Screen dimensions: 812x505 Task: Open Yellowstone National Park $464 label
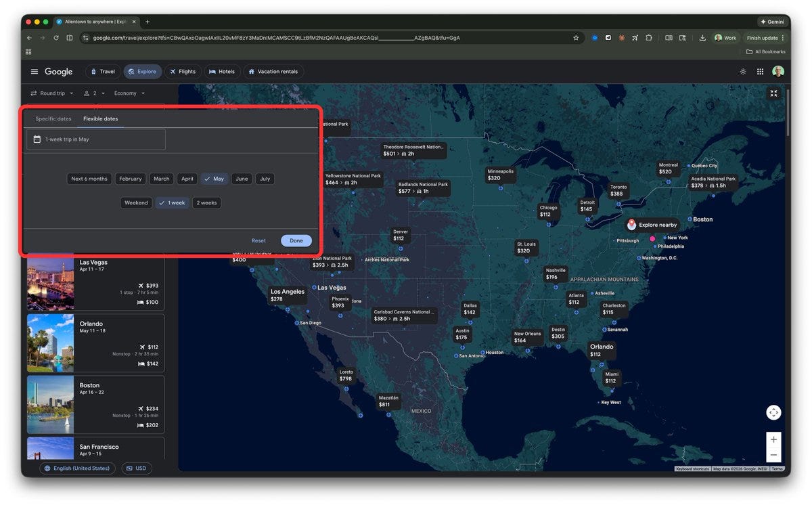click(353, 179)
